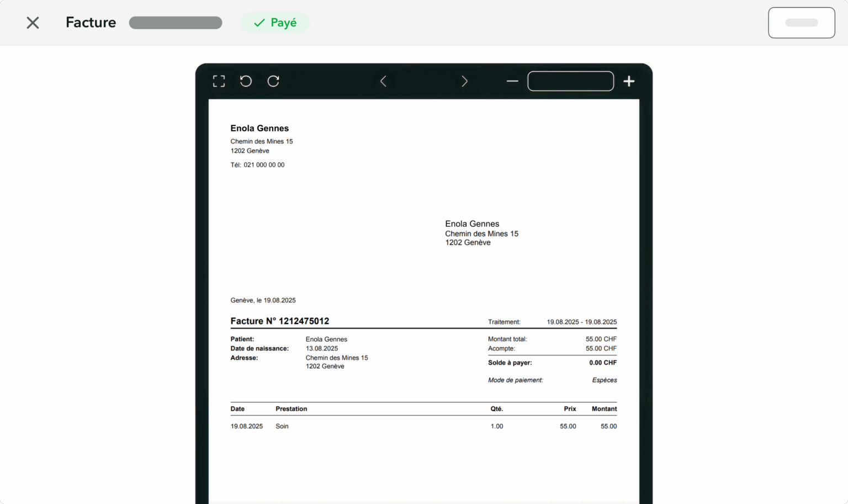Click the Facture header title

click(91, 23)
